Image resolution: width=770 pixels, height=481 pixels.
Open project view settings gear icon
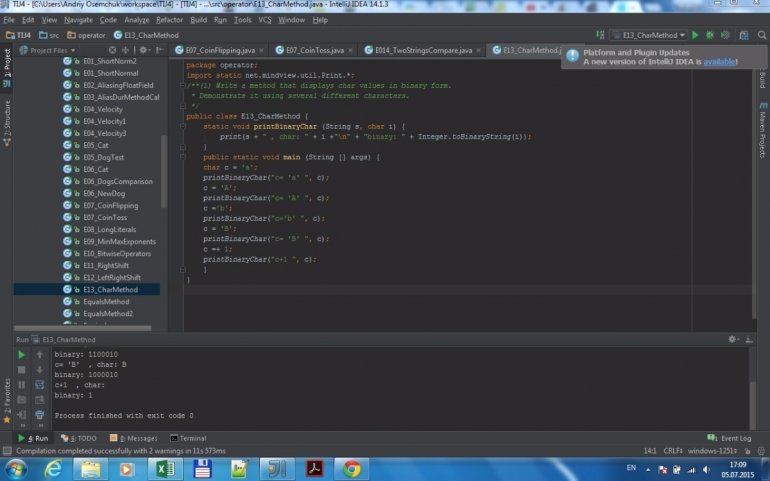145,50
